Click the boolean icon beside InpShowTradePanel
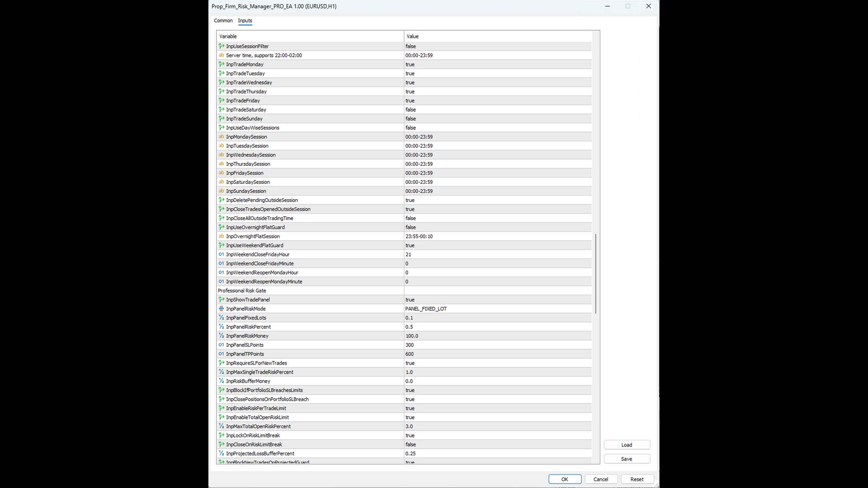868x488 pixels. click(222, 300)
